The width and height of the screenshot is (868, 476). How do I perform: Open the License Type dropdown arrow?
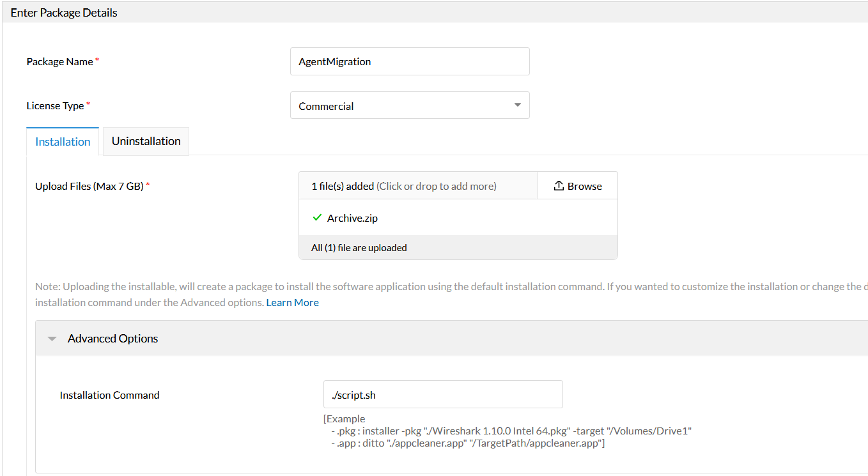coord(518,105)
